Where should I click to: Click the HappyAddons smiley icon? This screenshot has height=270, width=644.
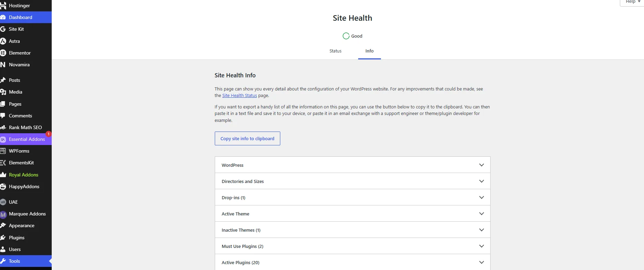tap(3, 186)
